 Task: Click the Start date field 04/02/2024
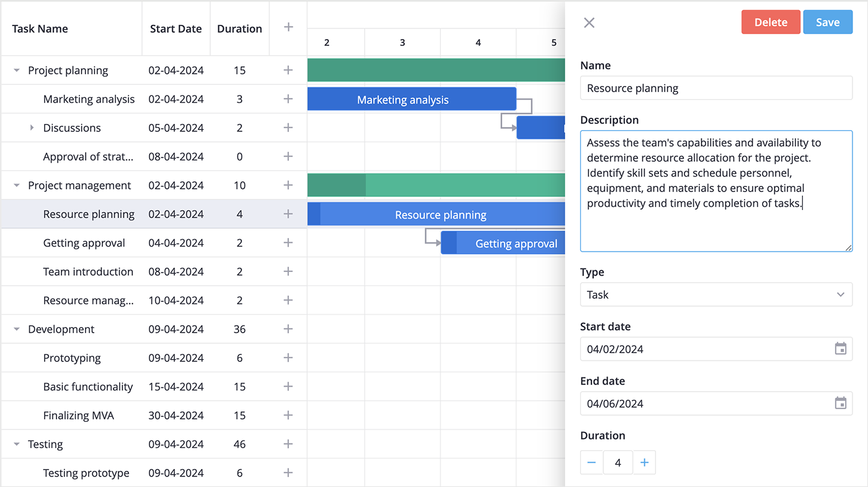[716, 349]
